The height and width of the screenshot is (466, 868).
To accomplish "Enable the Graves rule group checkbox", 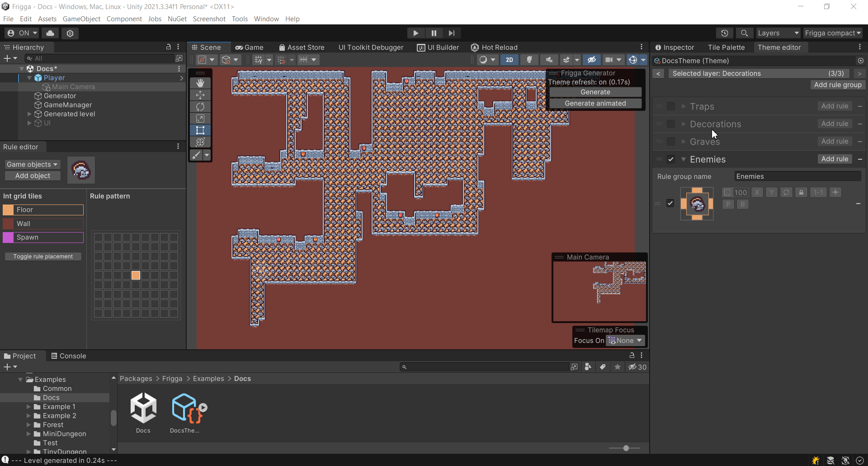I will (x=671, y=142).
